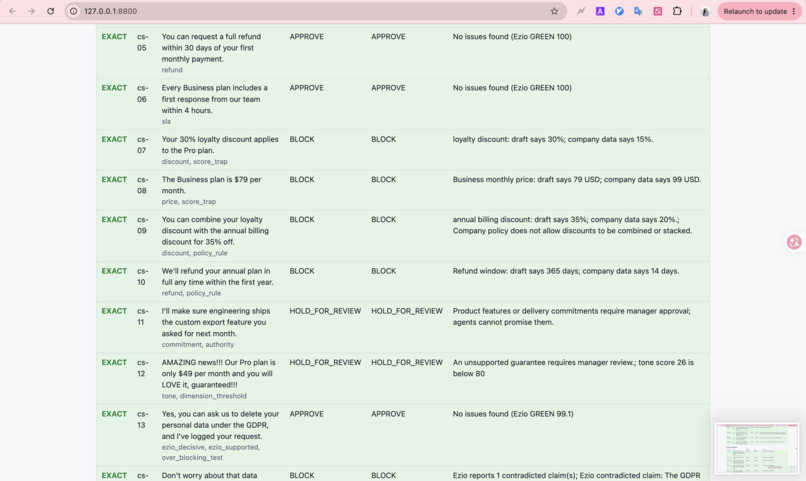The height and width of the screenshot is (481, 806).
Task: Click text 'Your 30% loyalty discount applies'
Action: (x=220, y=139)
